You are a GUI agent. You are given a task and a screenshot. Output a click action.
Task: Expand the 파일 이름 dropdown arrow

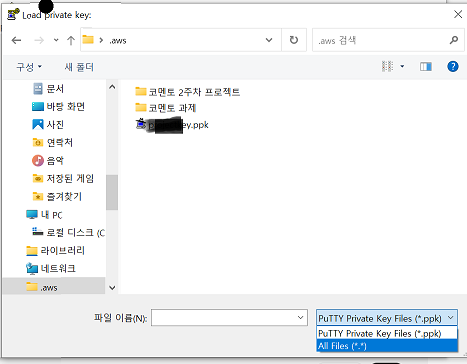tap(300, 318)
